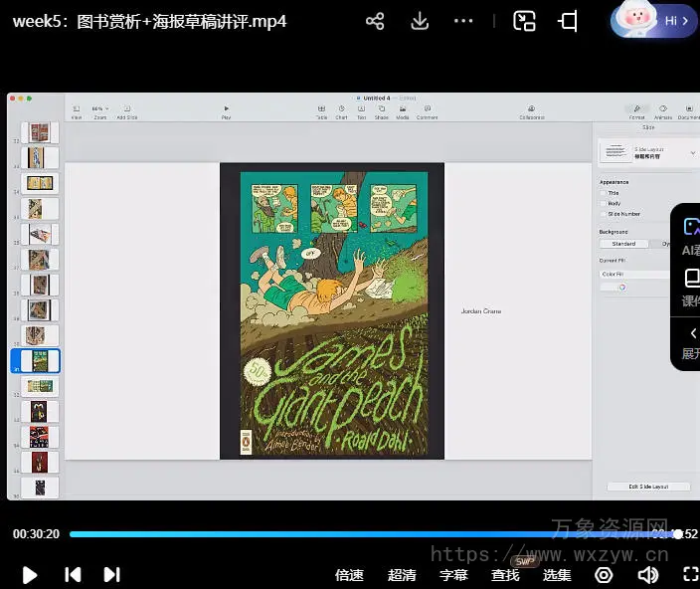The height and width of the screenshot is (589, 700).
Task: Enter fullscreen mode
Action: click(690, 574)
